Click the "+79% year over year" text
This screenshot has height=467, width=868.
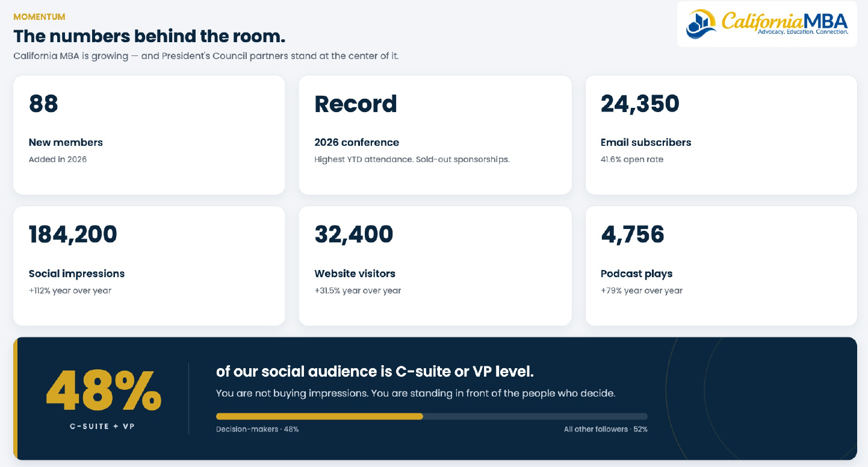[x=642, y=290]
